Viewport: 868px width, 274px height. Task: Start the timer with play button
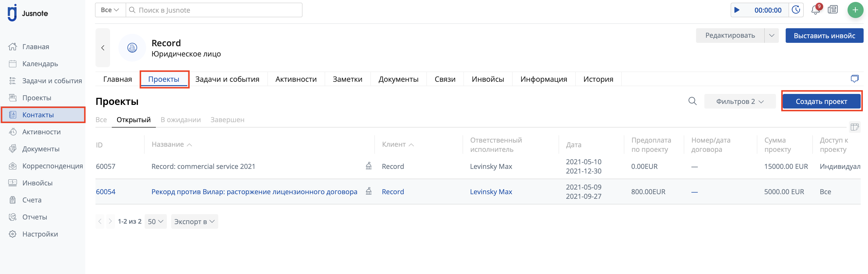737,10
